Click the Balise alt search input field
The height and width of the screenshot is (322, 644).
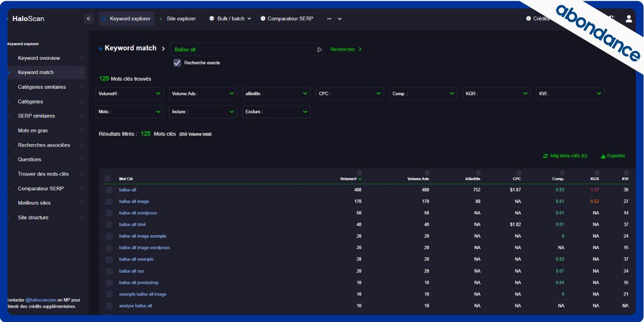coord(243,49)
